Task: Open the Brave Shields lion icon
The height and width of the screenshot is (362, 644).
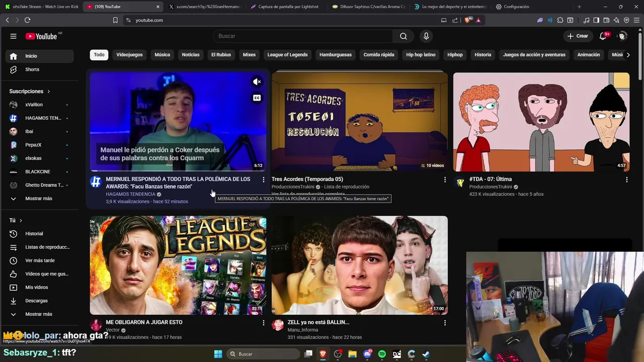Action: pyautogui.click(x=468, y=20)
